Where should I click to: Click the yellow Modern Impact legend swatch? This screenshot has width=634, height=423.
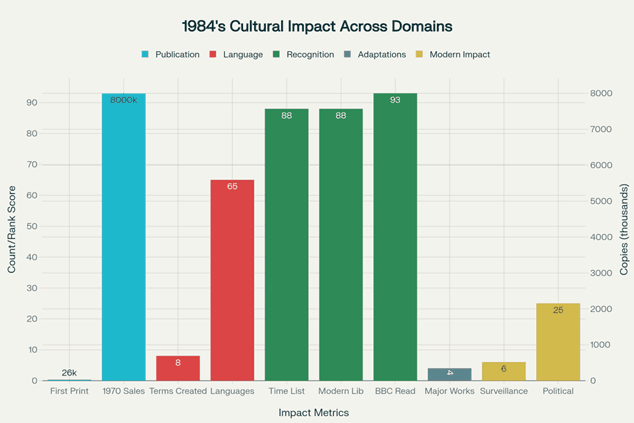tap(421, 54)
